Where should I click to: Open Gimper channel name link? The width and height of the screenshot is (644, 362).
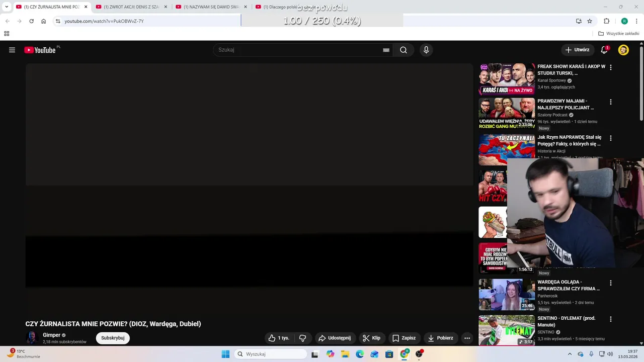coord(51,335)
